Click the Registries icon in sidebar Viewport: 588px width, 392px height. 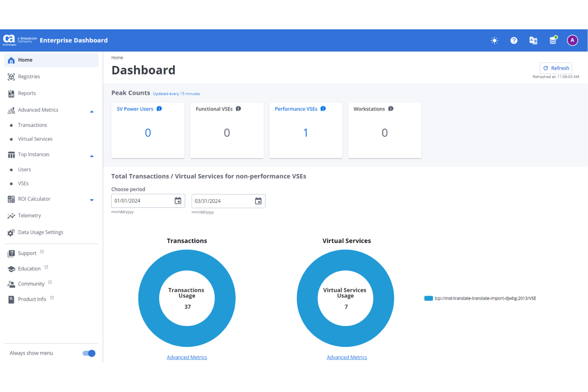11,77
